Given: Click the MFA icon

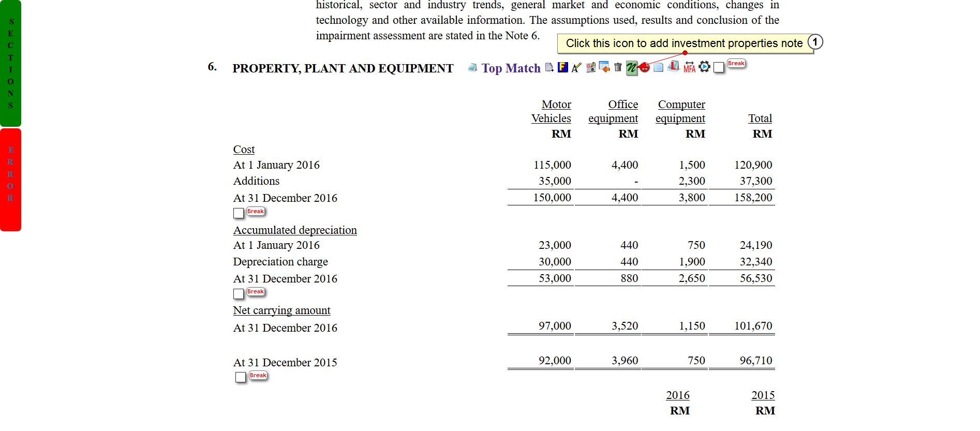Looking at the screenshot, I should coord(689,67).
